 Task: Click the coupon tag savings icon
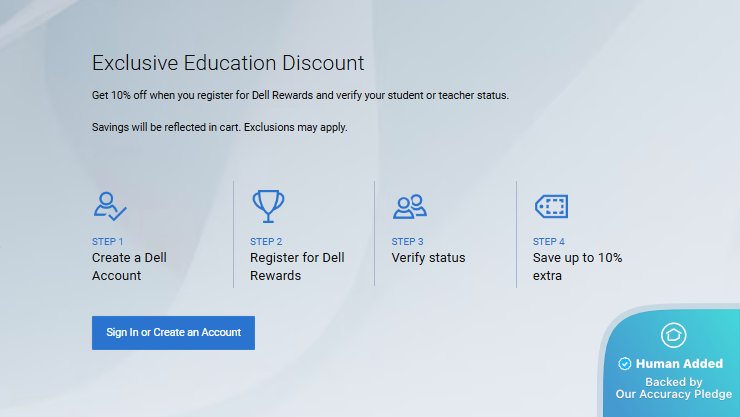551,206
